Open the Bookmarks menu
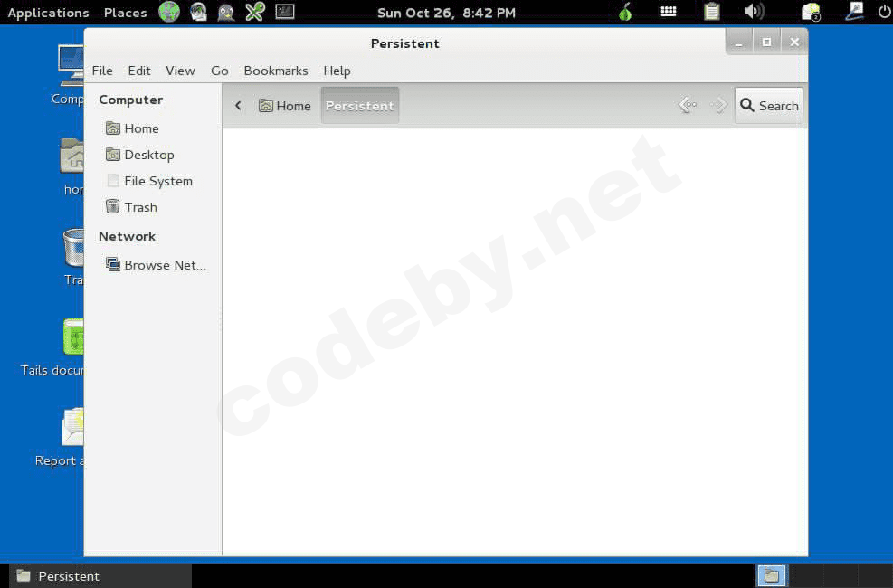The height and width of the screenshot is (588, 893). coord(276,71)
